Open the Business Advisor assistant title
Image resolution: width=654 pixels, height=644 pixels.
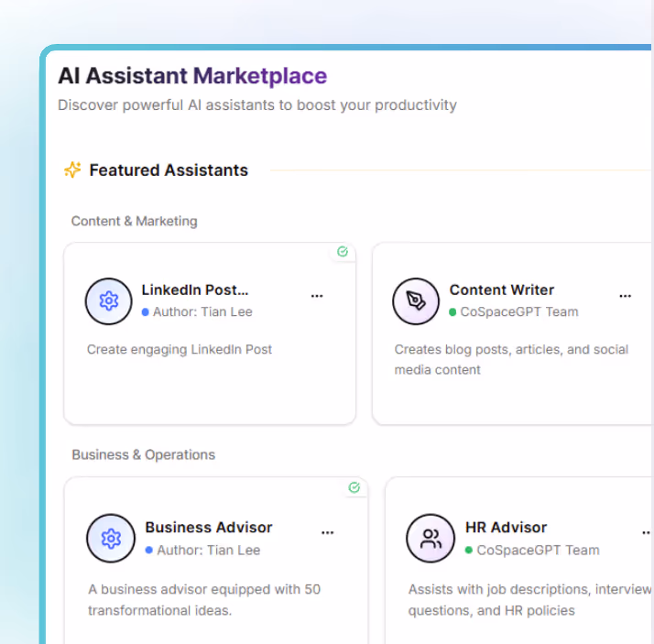pos(209,528)
